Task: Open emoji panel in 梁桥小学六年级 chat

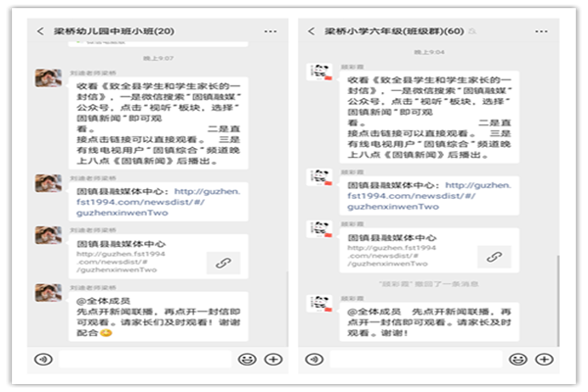Action: tap(519, 359)
